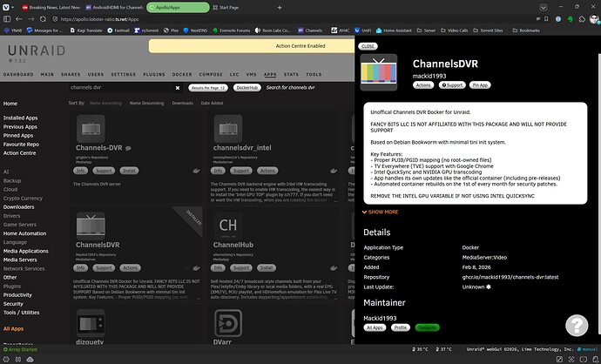Open the YNAB bookmark

(13, 30)
